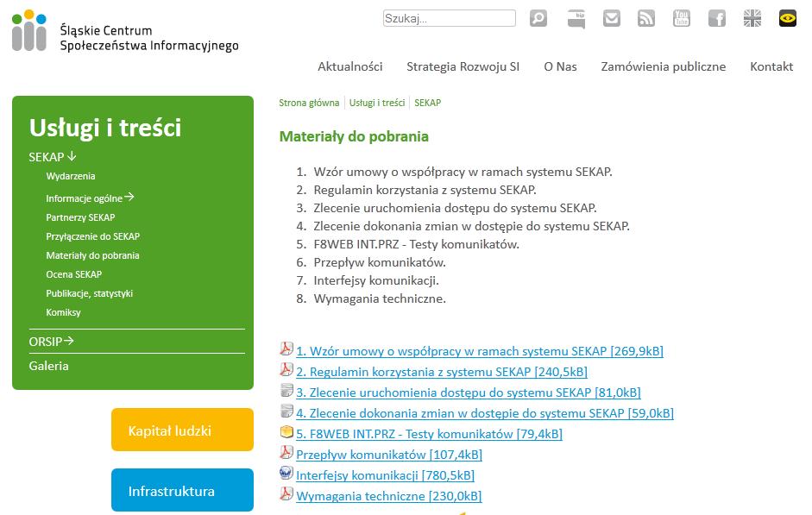The image size is (812, 515).
Task: Click the search magnifier icon
Action: [x=538, y=18]
